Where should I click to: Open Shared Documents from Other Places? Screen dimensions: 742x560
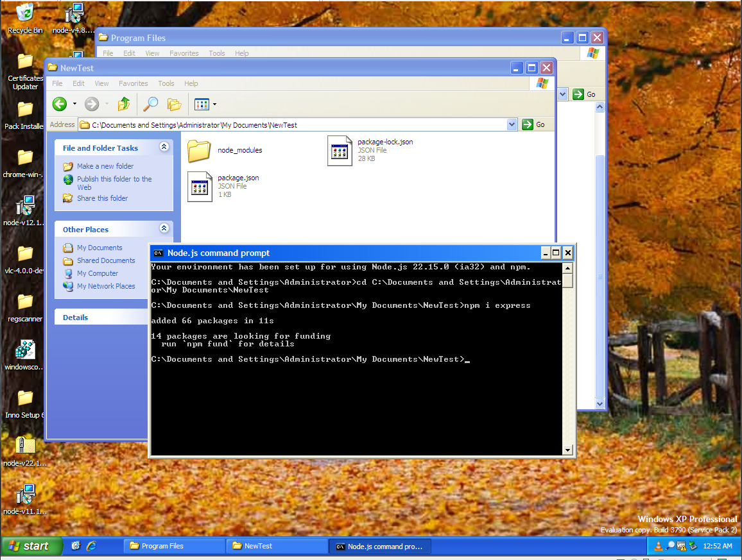coord(106,260)
